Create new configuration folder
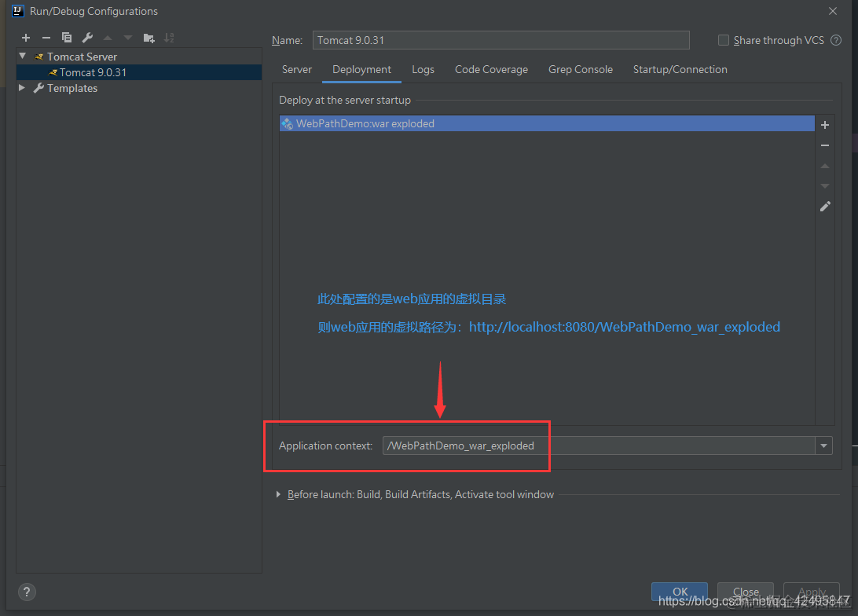The image size is (858, 616). point(148,38)
